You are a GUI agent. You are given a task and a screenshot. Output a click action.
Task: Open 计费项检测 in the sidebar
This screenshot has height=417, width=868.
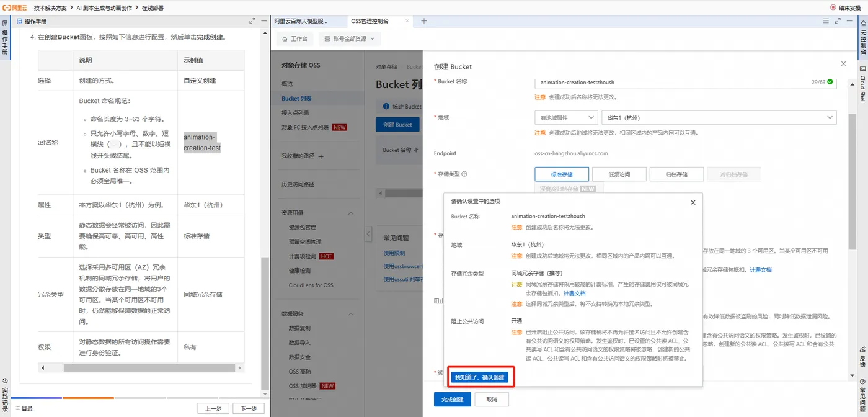click(303, 256)
